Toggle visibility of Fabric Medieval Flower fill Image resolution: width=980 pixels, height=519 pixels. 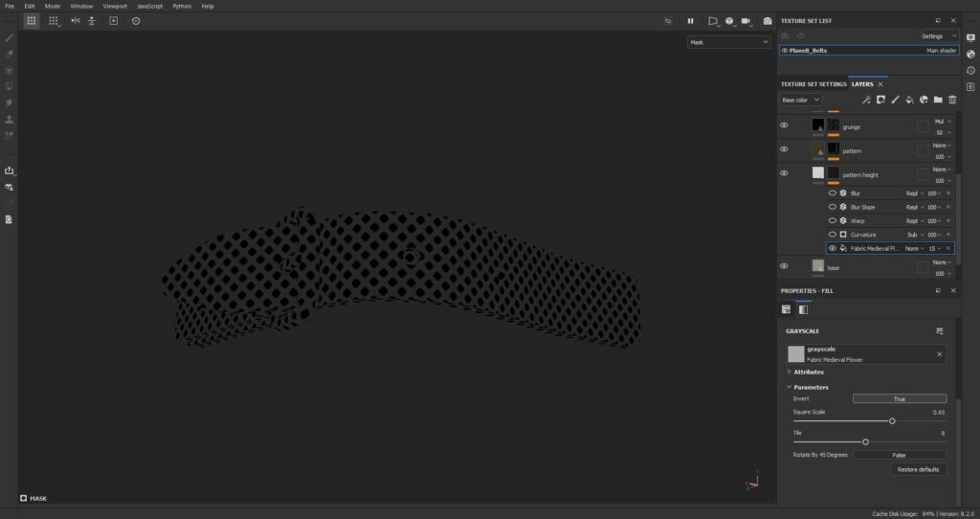832,248
